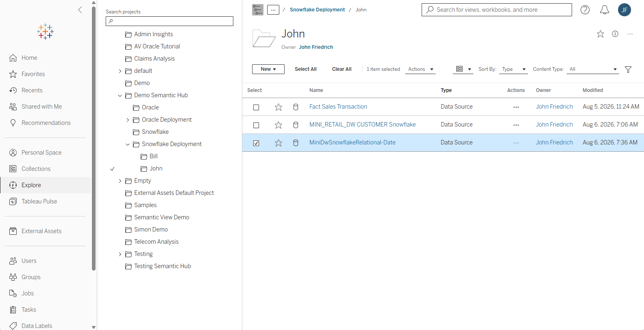Select the Bill project in tree
This screenshot has width=644, height=330.
154,156
